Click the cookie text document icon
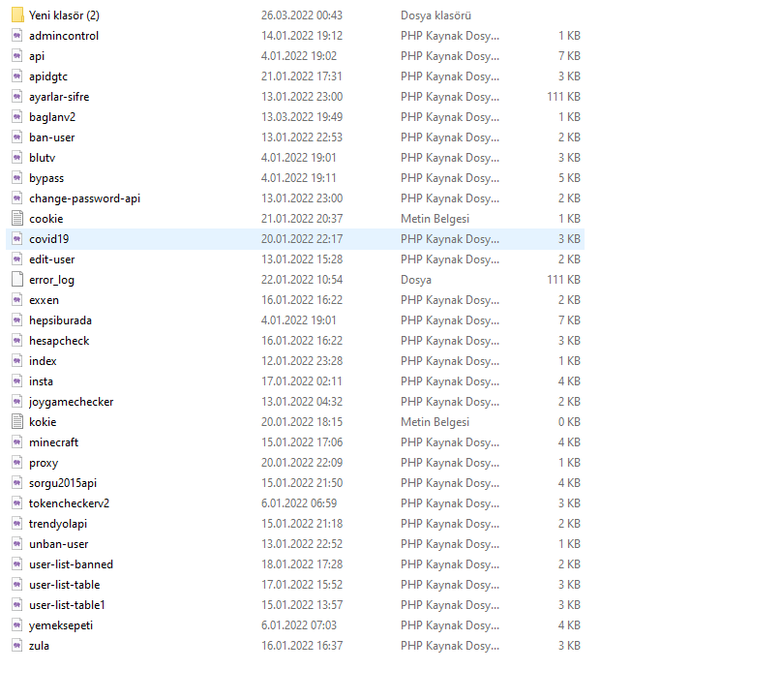781x700 pixels. (x=17, y=219)
